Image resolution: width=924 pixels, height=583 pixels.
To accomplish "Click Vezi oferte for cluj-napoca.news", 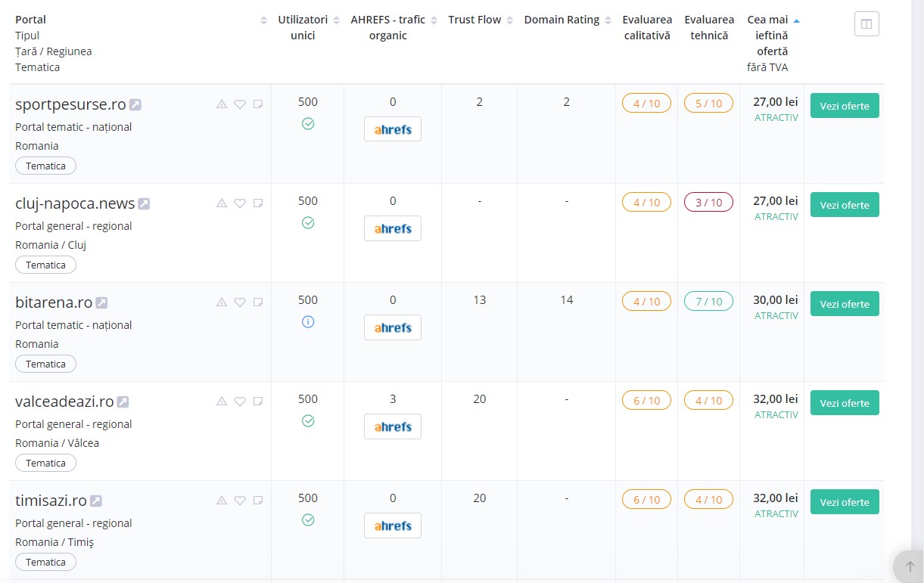I will (845, 205).
